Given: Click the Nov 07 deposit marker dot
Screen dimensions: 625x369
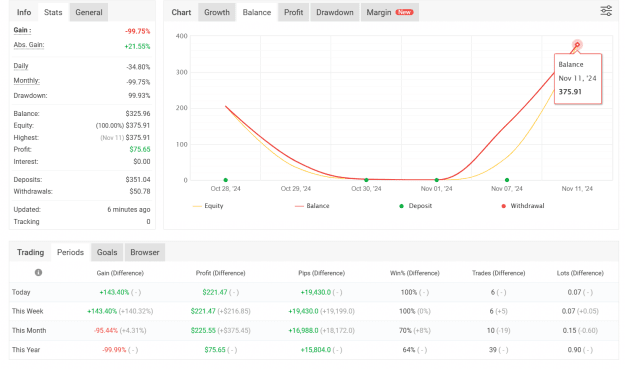Looking at the screenshot, I should (x=507, y=180).
